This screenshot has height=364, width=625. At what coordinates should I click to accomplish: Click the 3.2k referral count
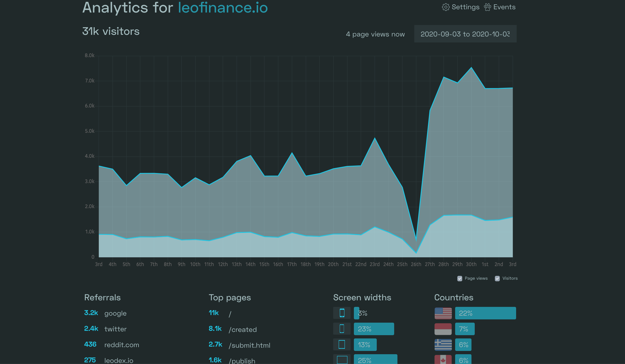pyautogui.click(x=91, y=313)
